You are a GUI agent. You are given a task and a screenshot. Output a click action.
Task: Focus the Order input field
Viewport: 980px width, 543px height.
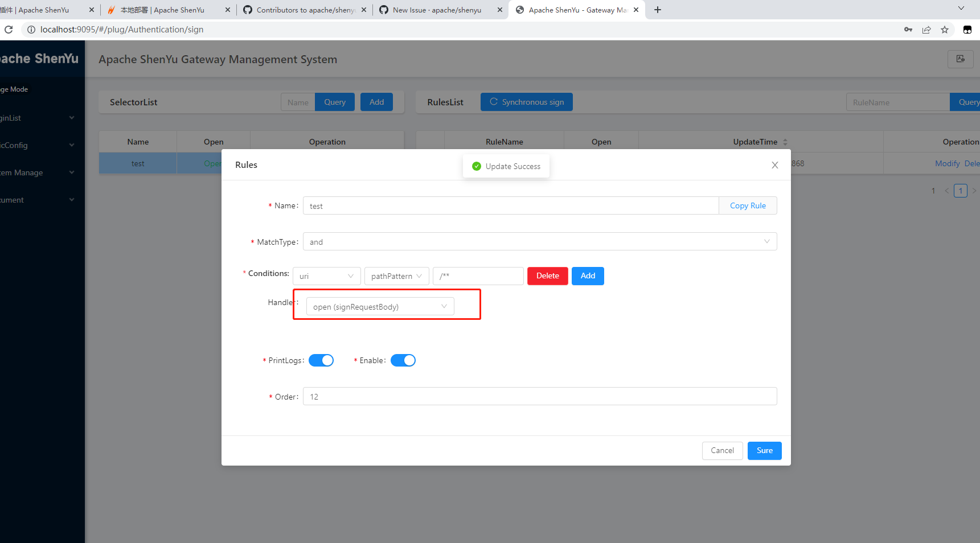click(540, 396)
